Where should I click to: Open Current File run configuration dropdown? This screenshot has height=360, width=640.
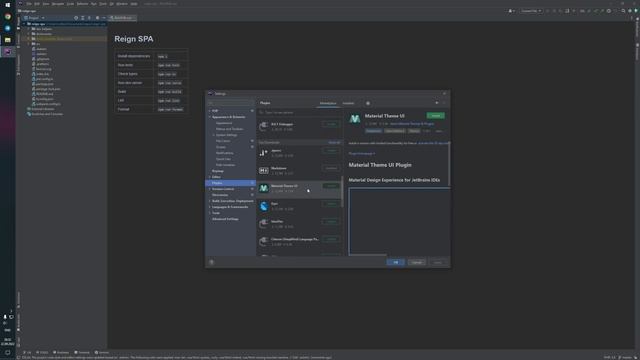(531, 11)
